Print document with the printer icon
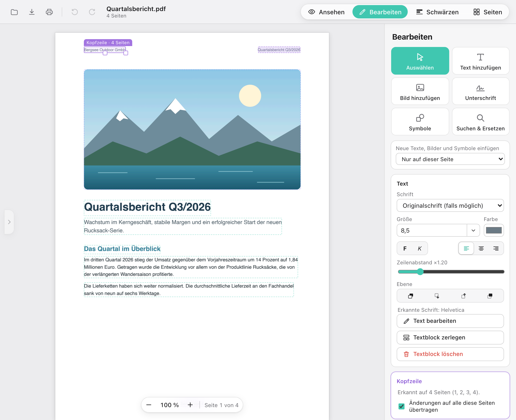 click(x=49, y=12)
